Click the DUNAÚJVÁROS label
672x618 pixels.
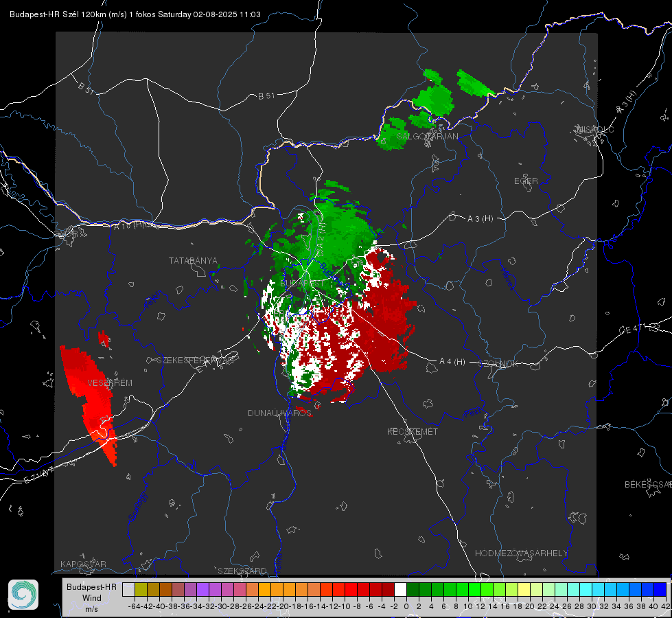coord(279,413)
